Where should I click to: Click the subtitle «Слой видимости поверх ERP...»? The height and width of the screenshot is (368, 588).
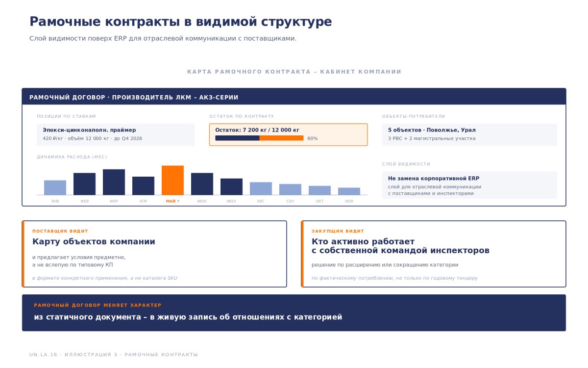pos(163,38)
